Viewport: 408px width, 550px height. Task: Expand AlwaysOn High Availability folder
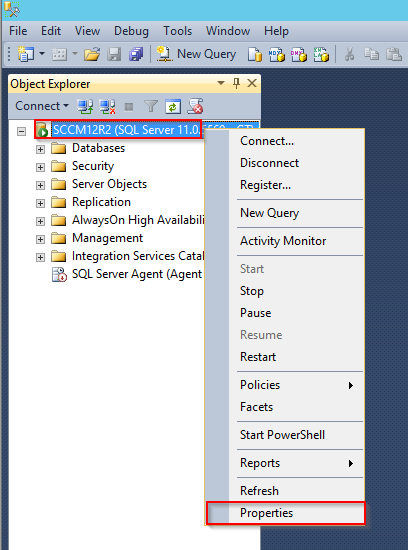coord(40,221)
